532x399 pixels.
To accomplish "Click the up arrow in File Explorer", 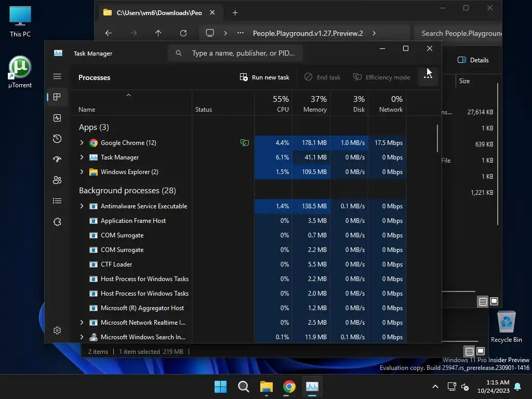I will click(x=158, y=33).
